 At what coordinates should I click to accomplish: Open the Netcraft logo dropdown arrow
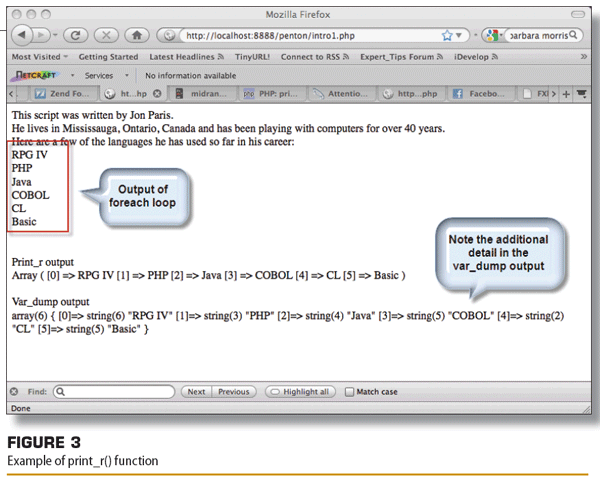72,75
